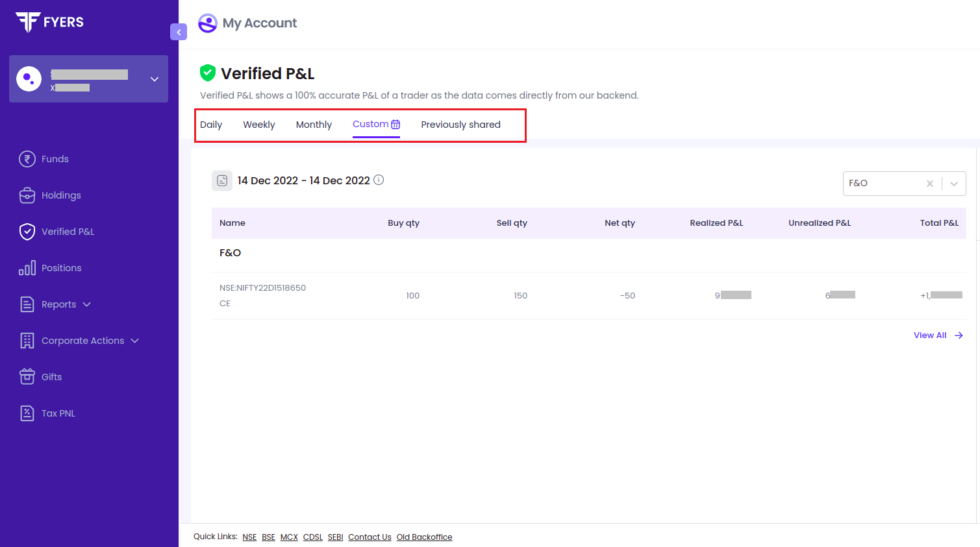
Task: Switch to the Weekly tab
Action: (x=259, y=125)
